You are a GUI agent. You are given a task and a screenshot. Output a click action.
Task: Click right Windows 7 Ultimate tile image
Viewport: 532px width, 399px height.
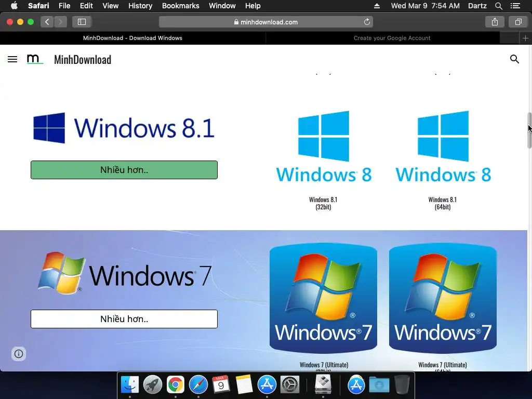tap(443, 298)
